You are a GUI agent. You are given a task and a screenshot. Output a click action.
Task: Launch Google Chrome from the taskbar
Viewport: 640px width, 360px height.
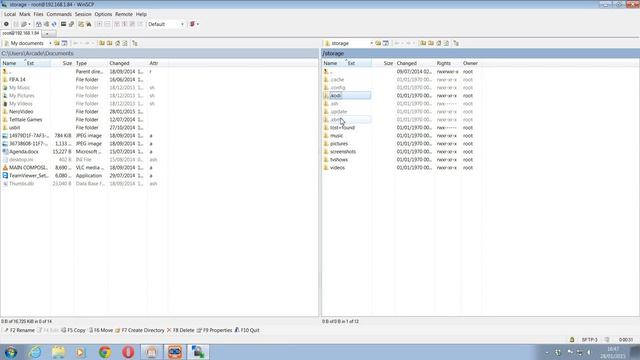[x=105, y=352]
